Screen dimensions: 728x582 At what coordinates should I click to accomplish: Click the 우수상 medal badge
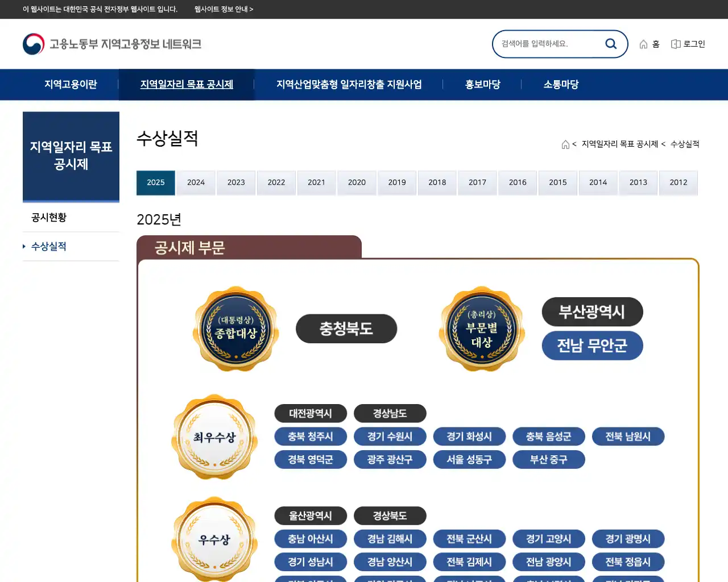pos(214,540)
